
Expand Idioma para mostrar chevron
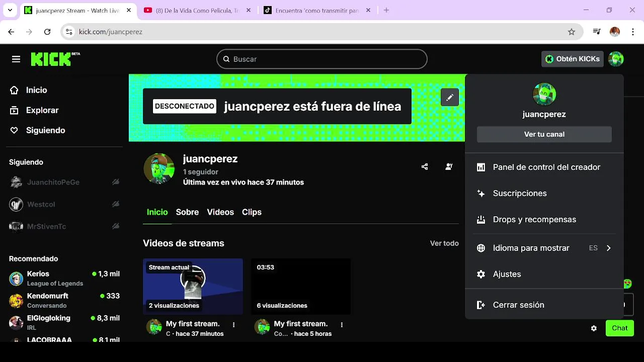click(608, 248)
